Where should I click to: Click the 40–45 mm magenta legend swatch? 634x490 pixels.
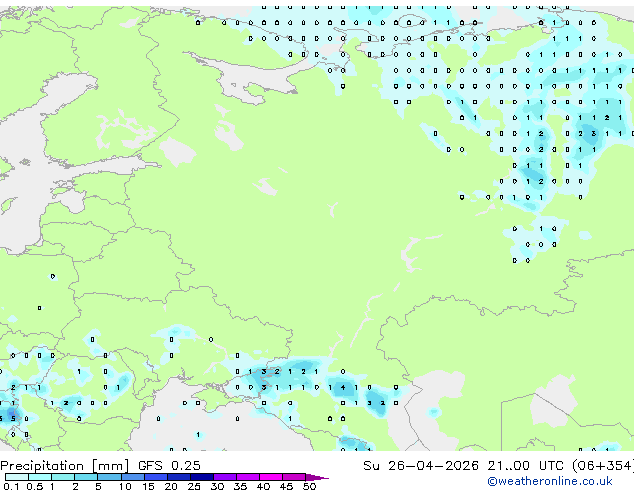[x=271, y=477]
